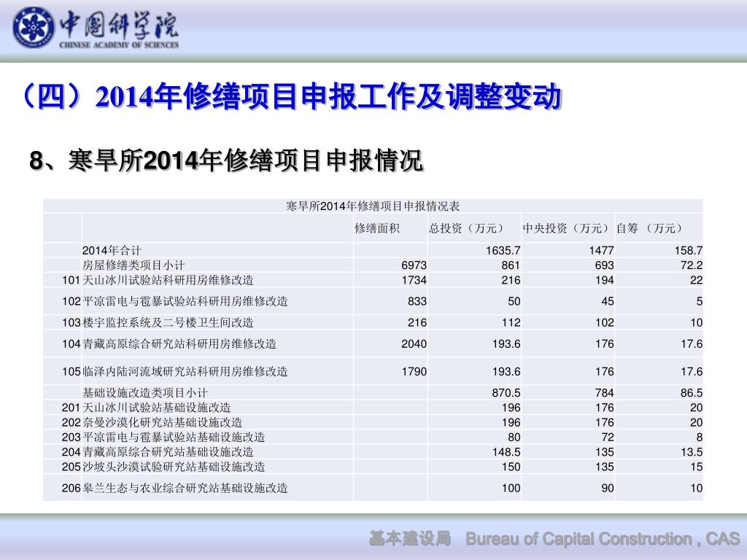Image resolution: width=747 pixels, height=560 pixels.
Task: Click column header 自筹（万元）
Action: [649, 228]
